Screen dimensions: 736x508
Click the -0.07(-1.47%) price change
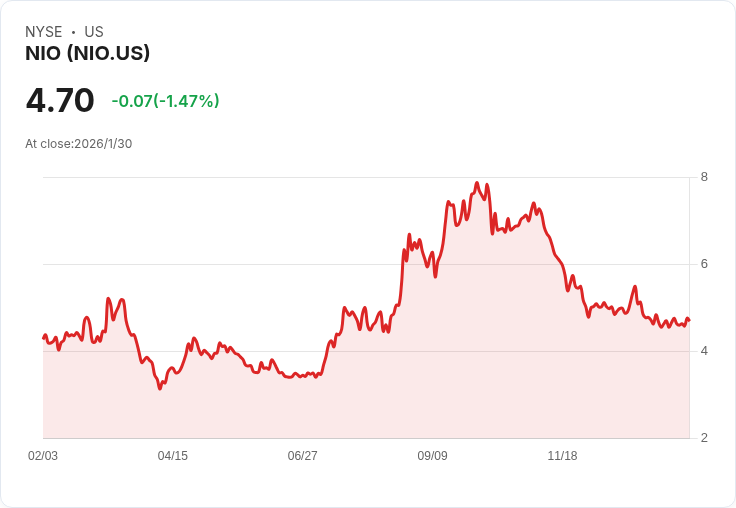point(165,101)
